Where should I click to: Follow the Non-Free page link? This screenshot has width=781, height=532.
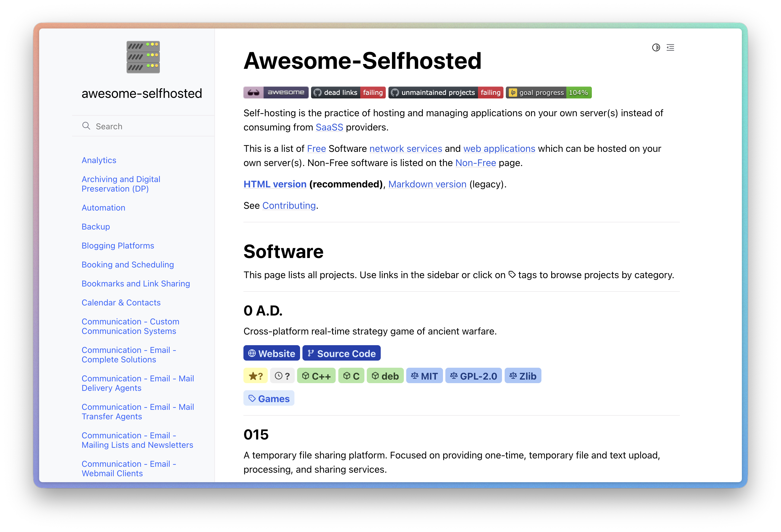[476, 163]
